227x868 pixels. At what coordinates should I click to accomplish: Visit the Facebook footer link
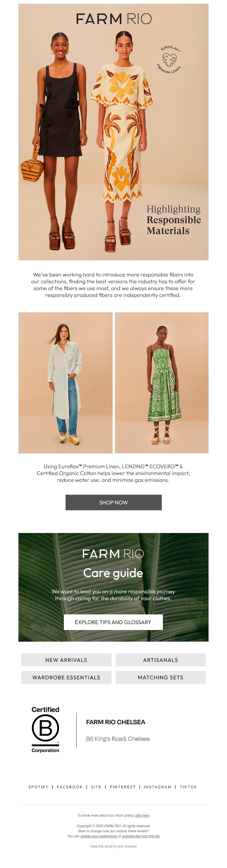(x=70, y=787)
